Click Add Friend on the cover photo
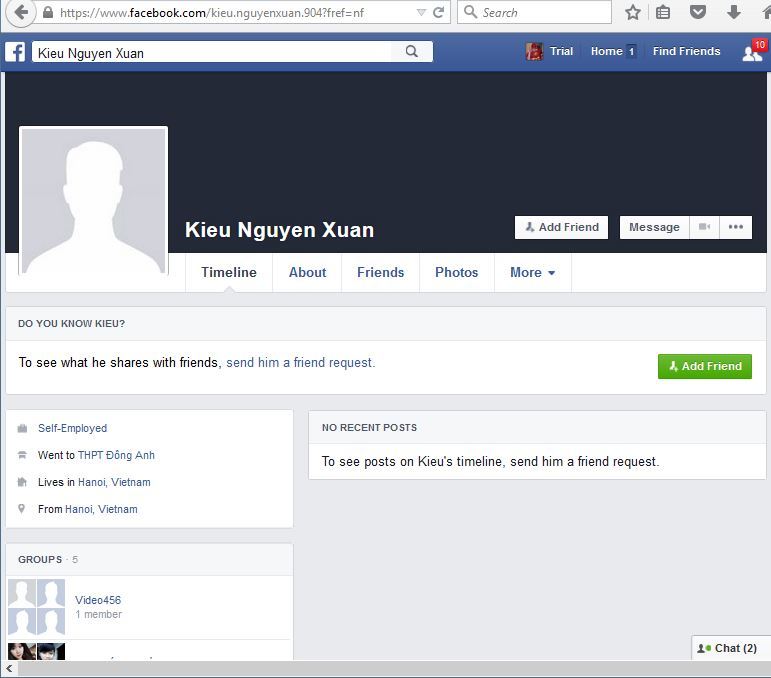771x678 pixels. pyautogui.click(x=561, y=227)
